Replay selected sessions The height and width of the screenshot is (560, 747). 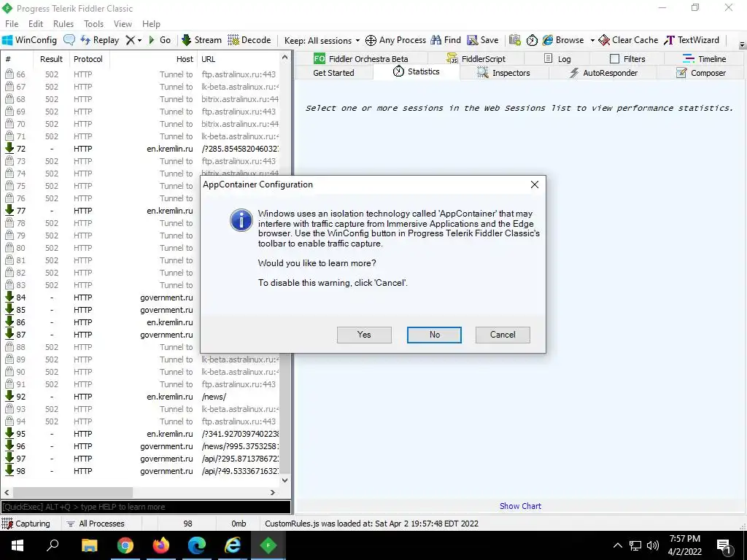tap(99, 40)
